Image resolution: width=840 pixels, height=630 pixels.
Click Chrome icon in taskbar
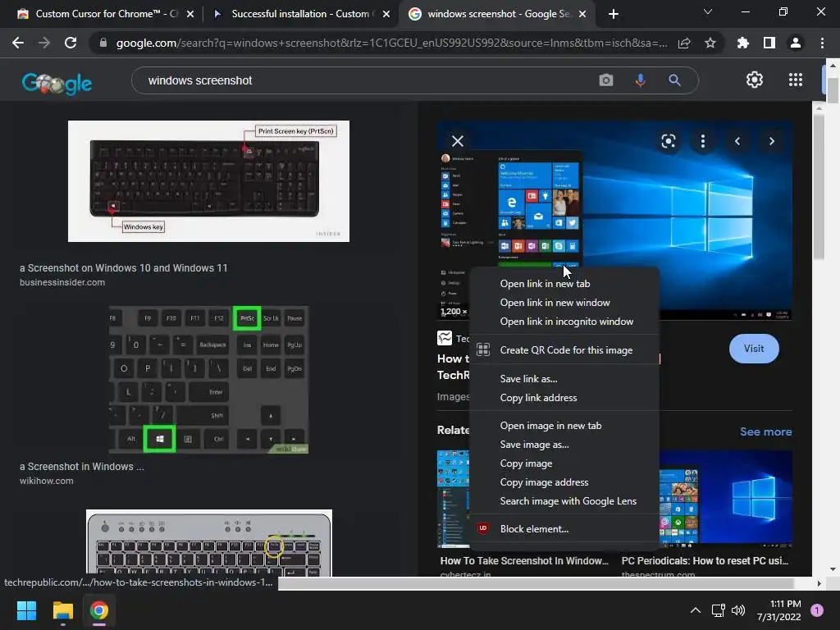point(99,610)
